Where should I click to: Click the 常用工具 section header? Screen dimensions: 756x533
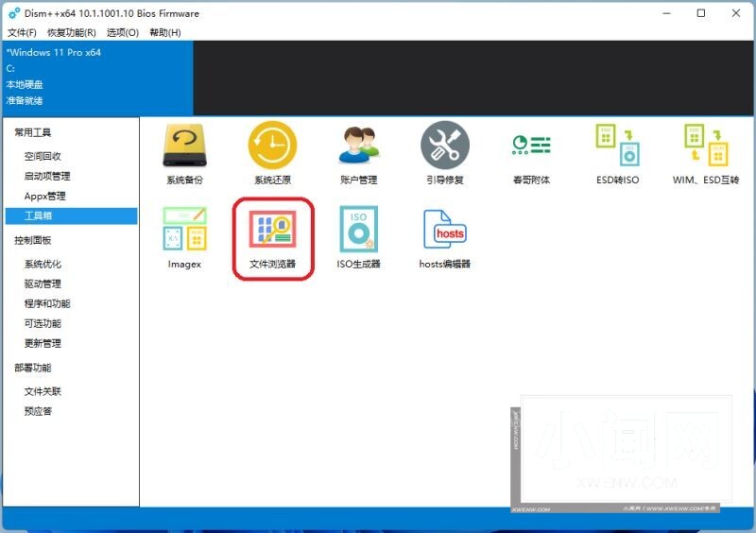(x=33, y=132)
